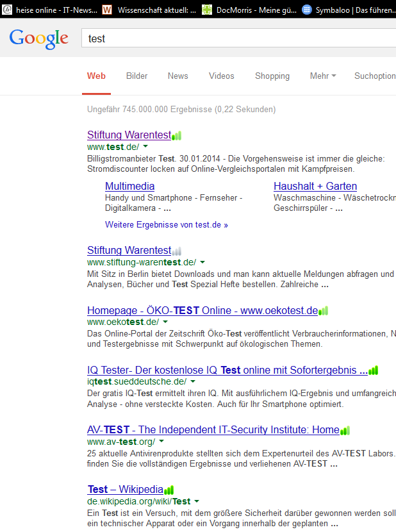Click the heise online - IT-News bookmark label
396x532 pixels.
(56, 10)
